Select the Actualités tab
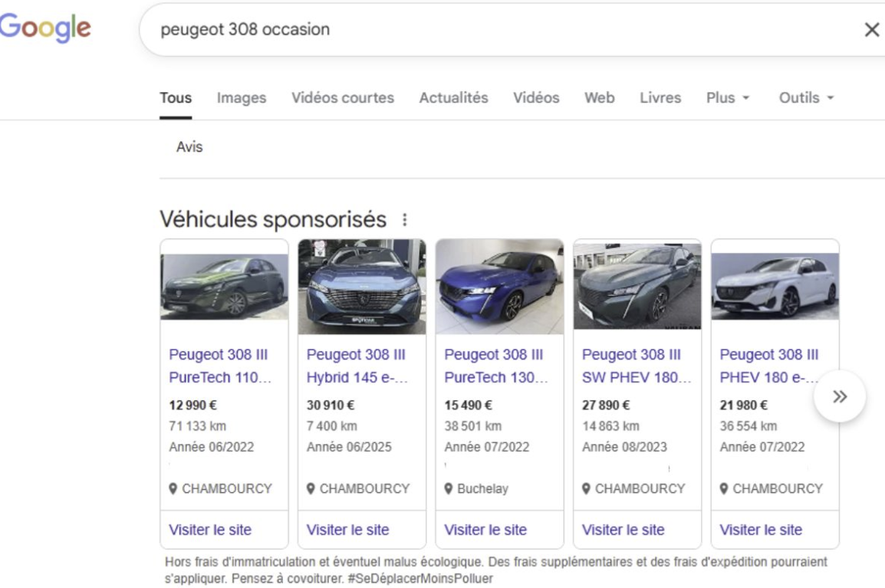Viewport: 885px width, 588px height. point(453,98)
